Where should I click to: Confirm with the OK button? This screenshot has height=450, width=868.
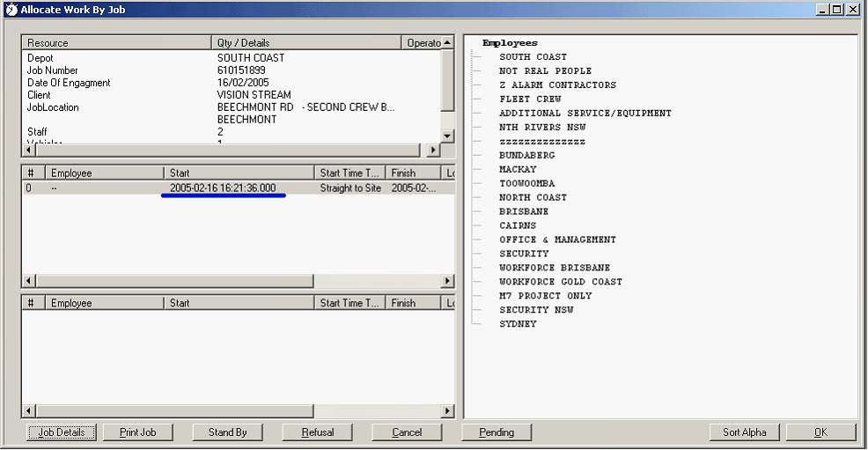(820, 432)
